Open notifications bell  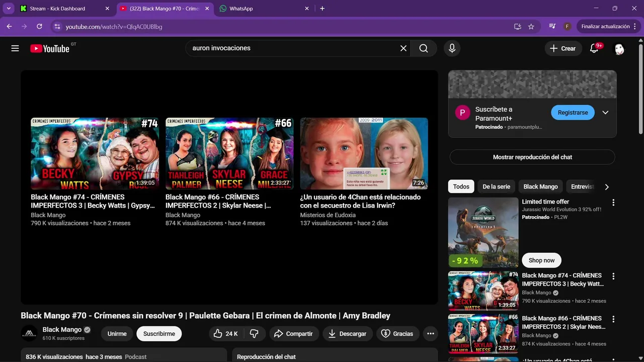pyautogui.click(x=594, y=48)
